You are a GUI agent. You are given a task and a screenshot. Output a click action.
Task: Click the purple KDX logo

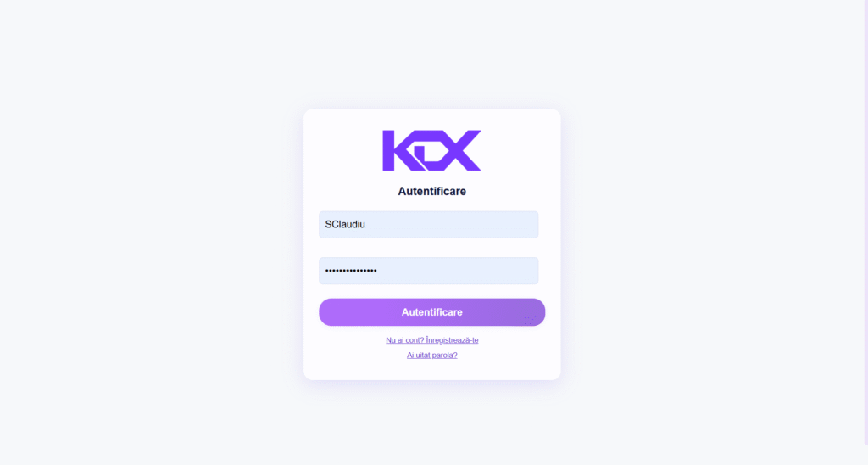tap(431, 150)
